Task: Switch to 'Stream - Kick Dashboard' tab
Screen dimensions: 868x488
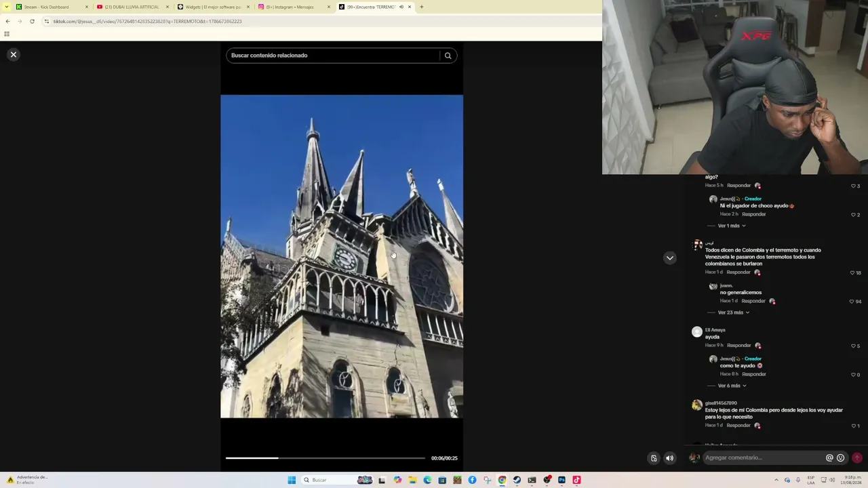Action: pos(52,7)
